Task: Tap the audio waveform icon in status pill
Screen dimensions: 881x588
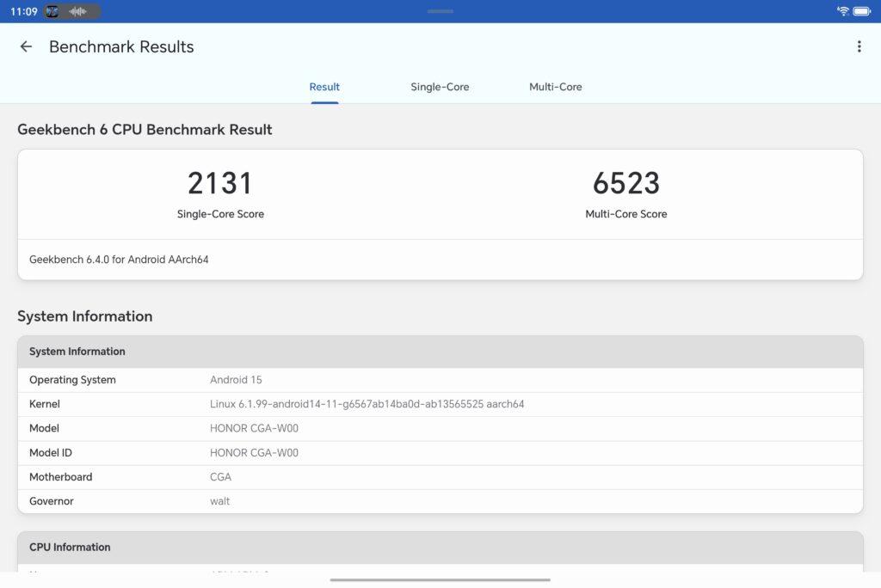Action: click(78, 11)
